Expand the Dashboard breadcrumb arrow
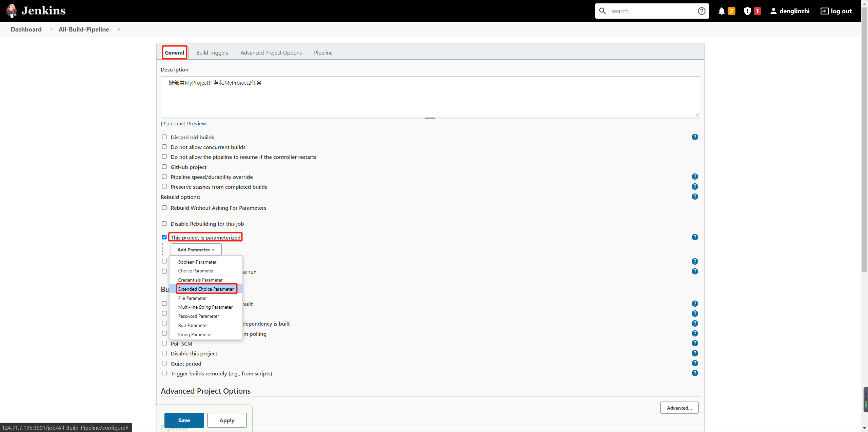 (x=51, y=29)
